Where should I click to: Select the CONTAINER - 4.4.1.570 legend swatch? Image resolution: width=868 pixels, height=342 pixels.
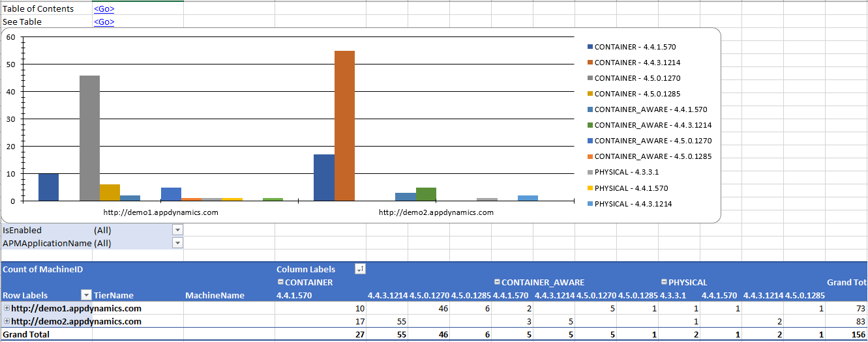(x=590, y=47)
